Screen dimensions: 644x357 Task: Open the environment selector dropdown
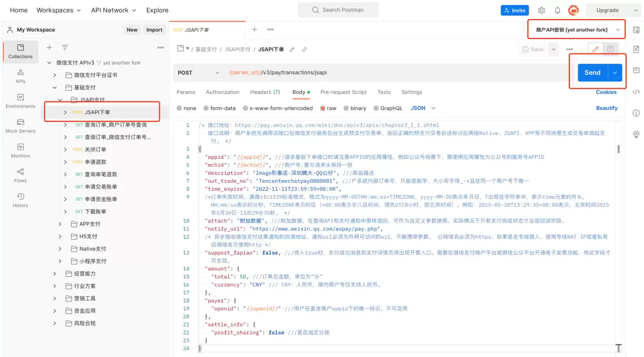tap(577, 30)
